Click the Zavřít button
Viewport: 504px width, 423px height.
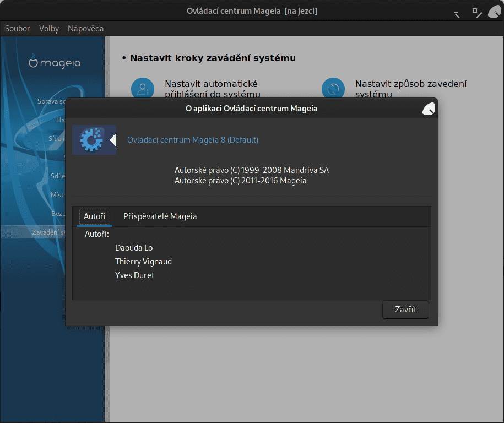coord(405,309)
